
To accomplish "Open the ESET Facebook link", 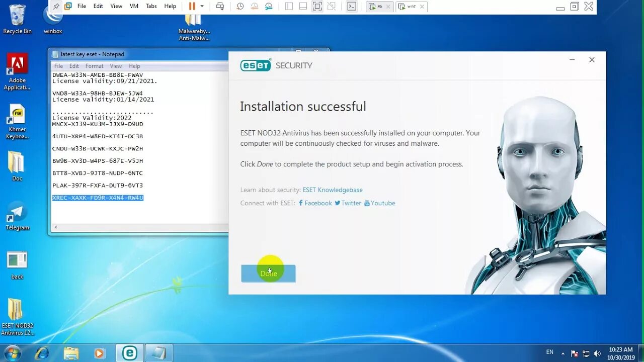I will [x=315, y=203].
